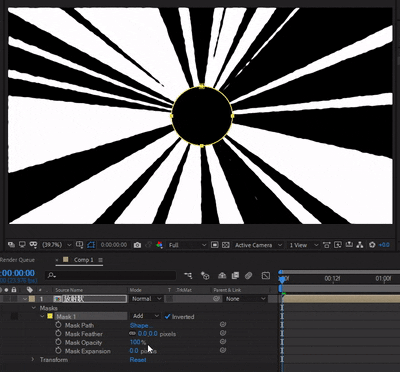Click the Transform Reset link

coord(138,360)
